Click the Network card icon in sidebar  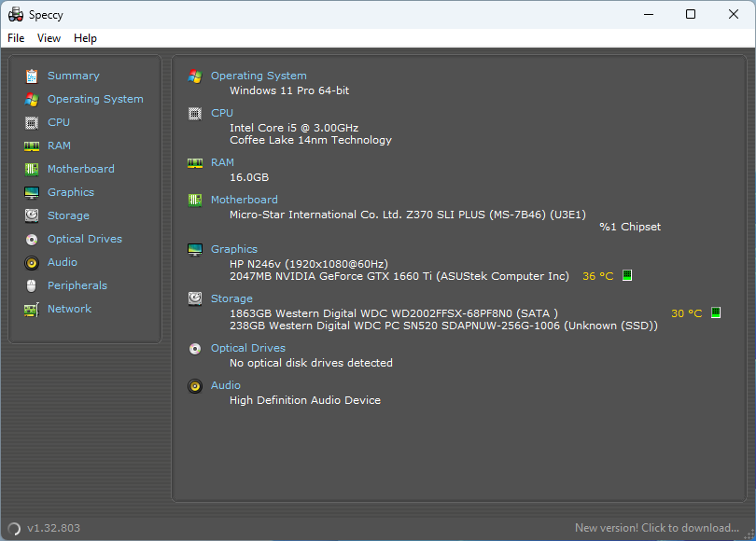coord(32,310)
